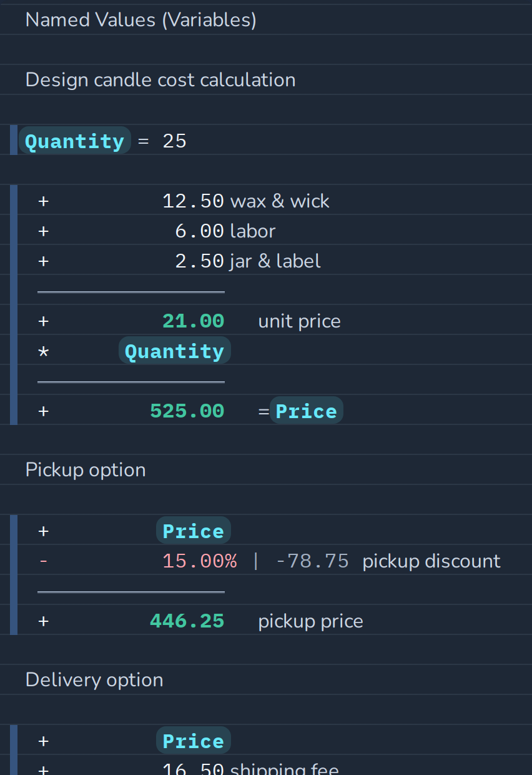Click the asterisk multiply operator
This screenshot has width=532, height=775.
tap(43, 352)
